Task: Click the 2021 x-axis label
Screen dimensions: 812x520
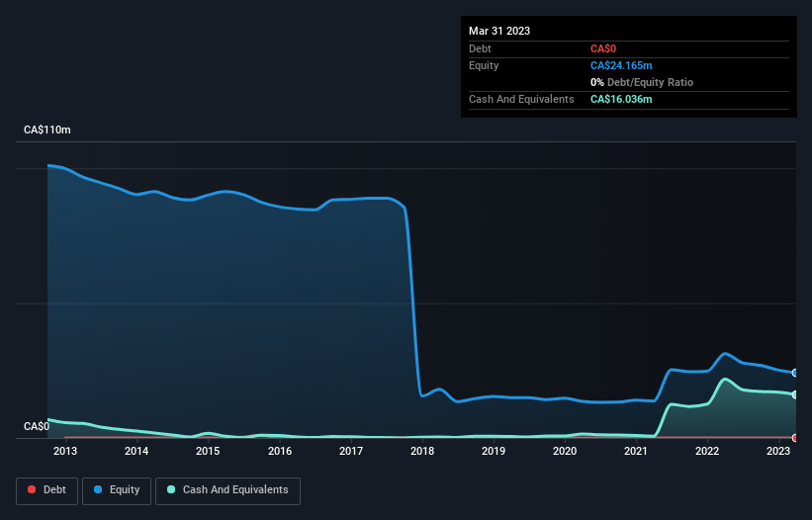Action: point(636,451)
